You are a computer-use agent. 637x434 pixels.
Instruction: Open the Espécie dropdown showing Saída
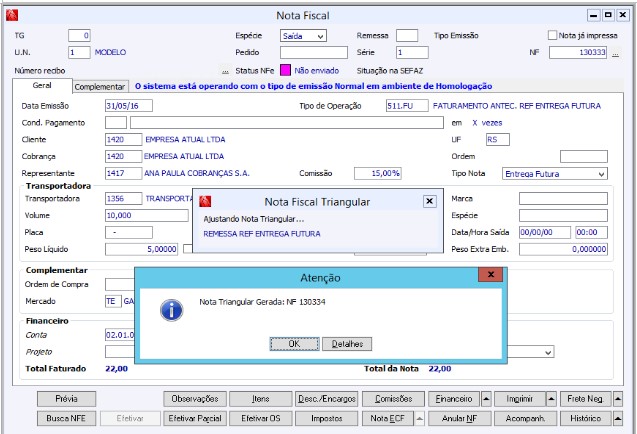pos(303,36)
